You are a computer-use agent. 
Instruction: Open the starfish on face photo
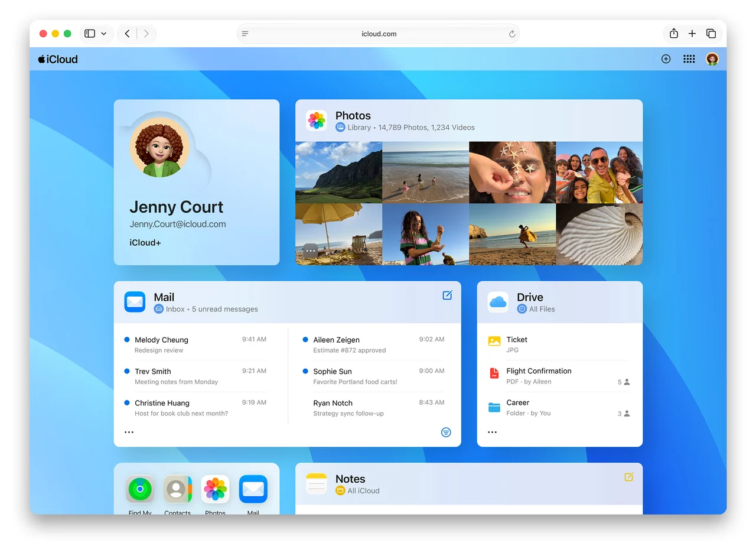click(x=513, y=173)
